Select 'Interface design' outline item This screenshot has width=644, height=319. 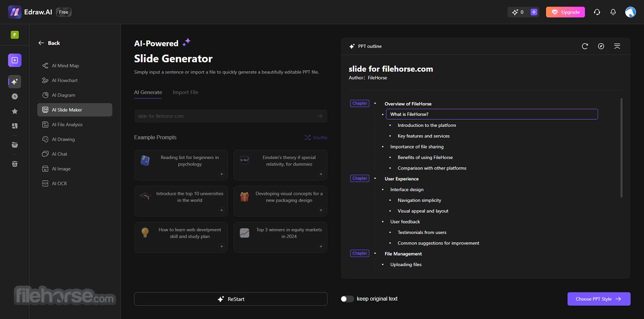pyautogui.click(x=407, y=189)
